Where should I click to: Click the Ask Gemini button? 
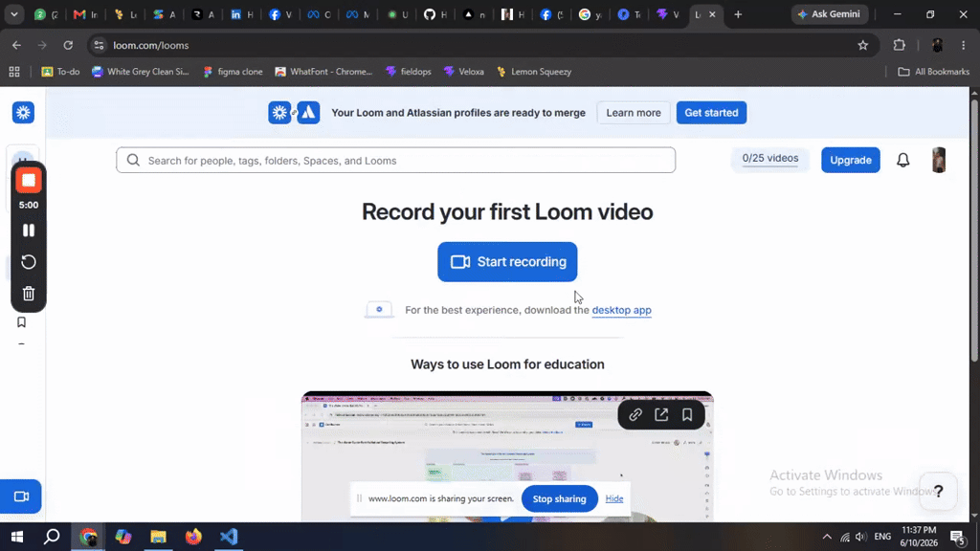click(x=830, y=14)
